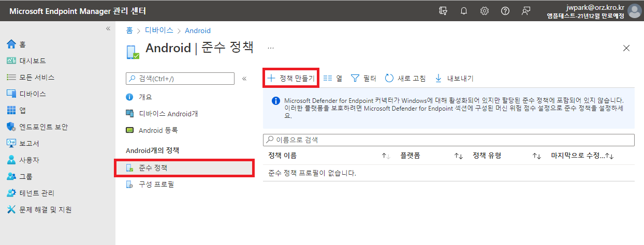Collapse the blade menu with chevron
Image resolution: width=644 pixels, height=245 pixels.
coord(244,78)
